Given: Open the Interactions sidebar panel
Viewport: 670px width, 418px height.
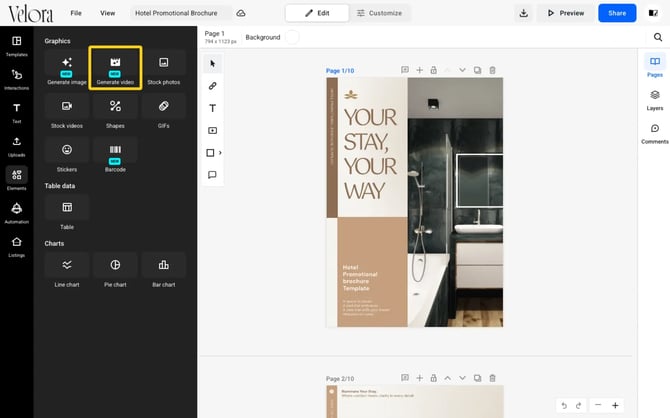Looking at the screenshot, I should (x=17, y=79).
